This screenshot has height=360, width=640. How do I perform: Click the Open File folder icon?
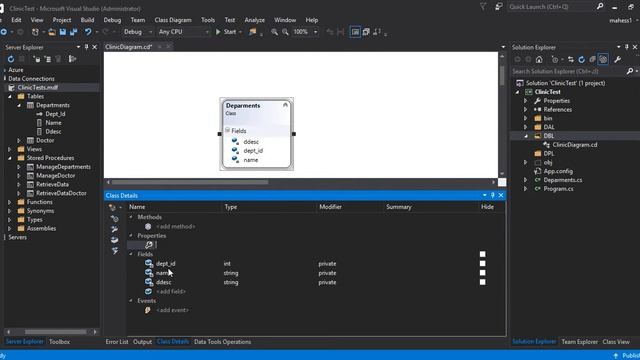coord(52,32)
